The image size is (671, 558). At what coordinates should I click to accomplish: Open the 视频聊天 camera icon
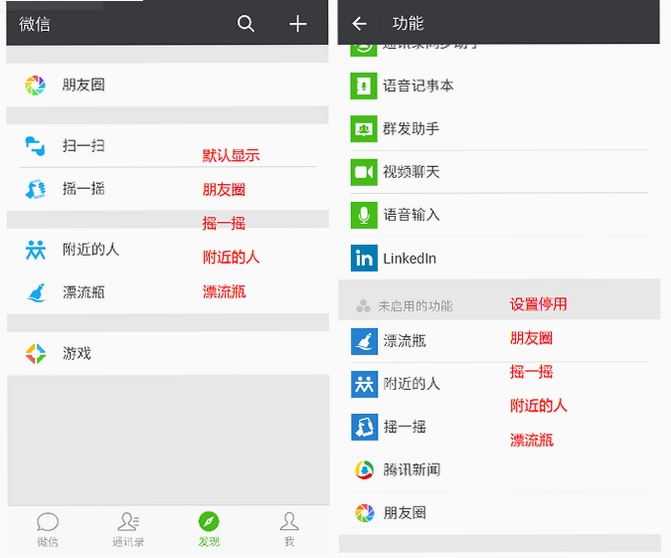(x=364, y=172)
